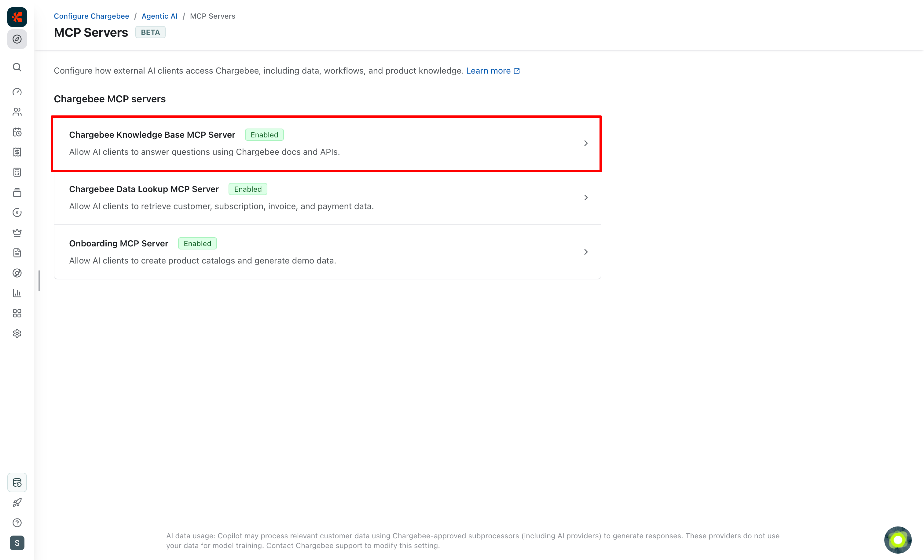Open the dollar receipt invoices icon
Screen dimensions: 924x560
pos(17,152)
